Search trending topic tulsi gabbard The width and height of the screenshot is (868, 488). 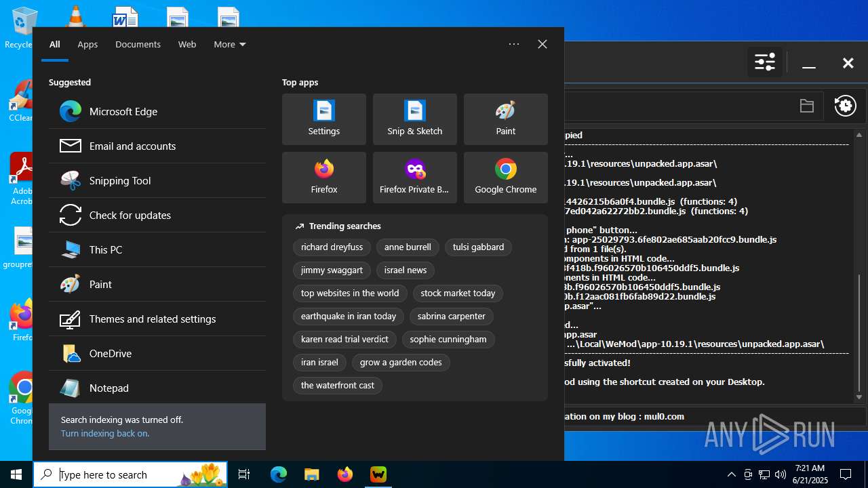478,247
